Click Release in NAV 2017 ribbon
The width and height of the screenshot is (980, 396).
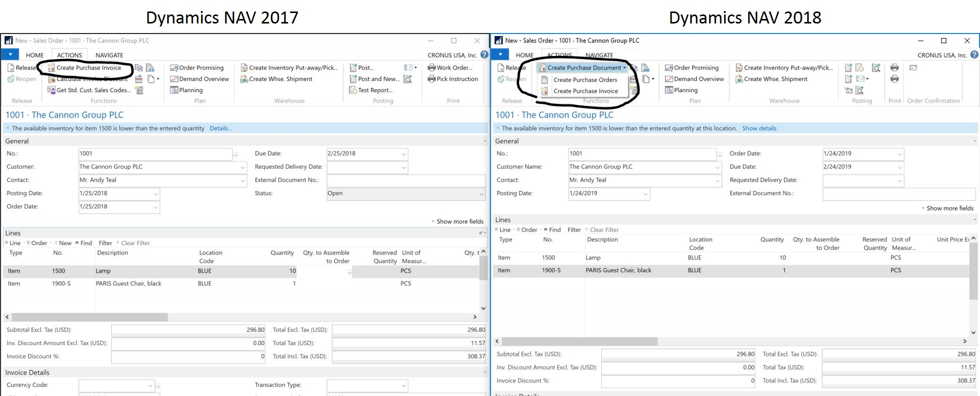[x=22, y=67]
